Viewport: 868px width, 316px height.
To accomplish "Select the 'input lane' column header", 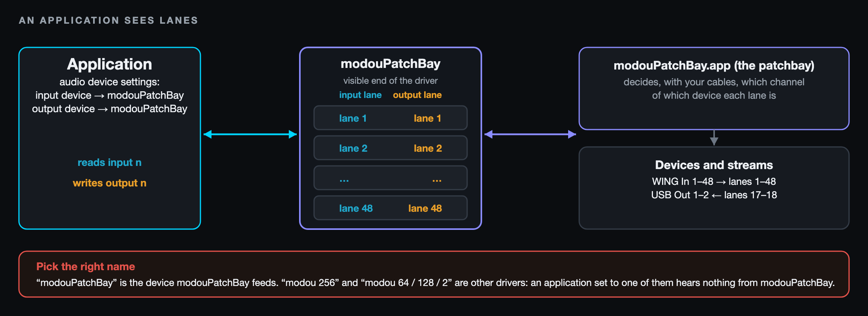I will [361, 95].
